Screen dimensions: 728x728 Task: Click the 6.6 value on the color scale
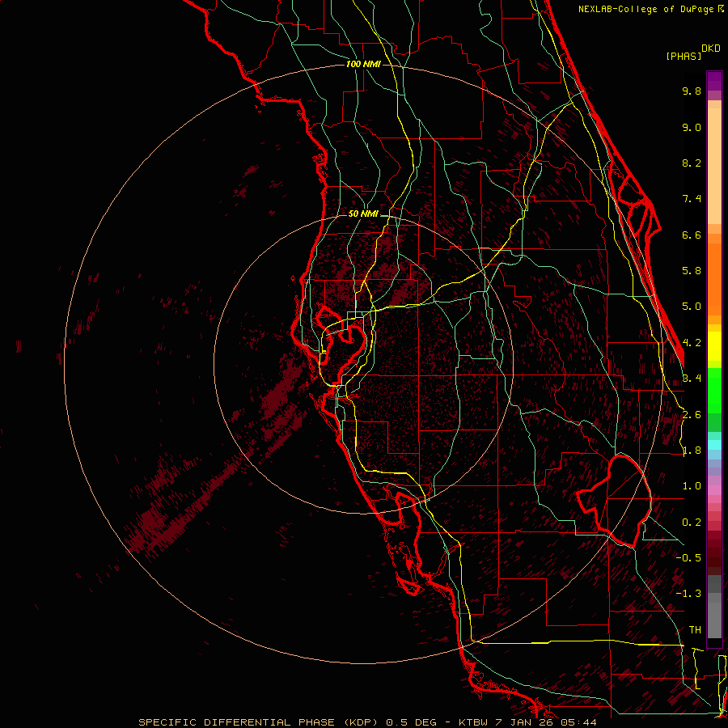(x=692, y=235)
